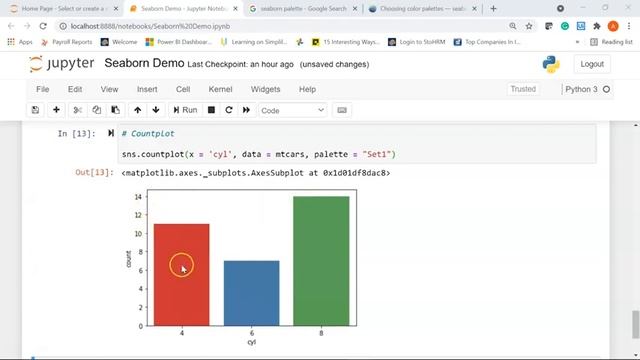Open a new browser tab with plus
The width and height of the screenshot is (640, 360).
click(x=493, y=9)
